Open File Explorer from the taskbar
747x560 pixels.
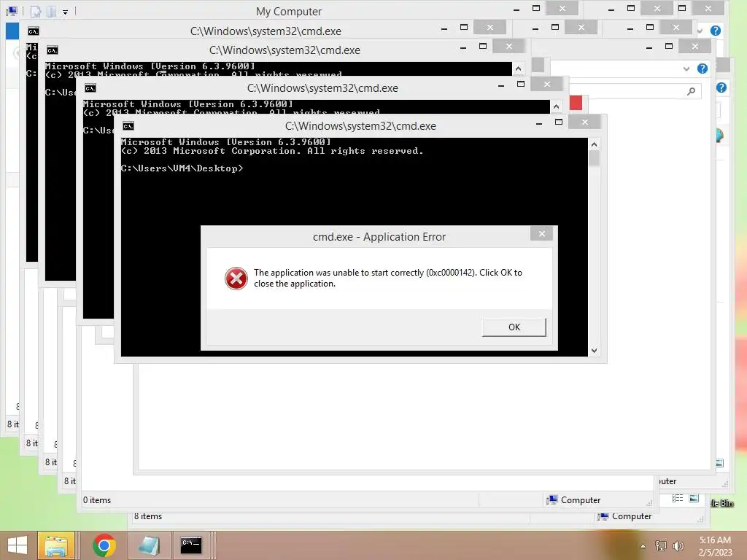click(55, 545)
